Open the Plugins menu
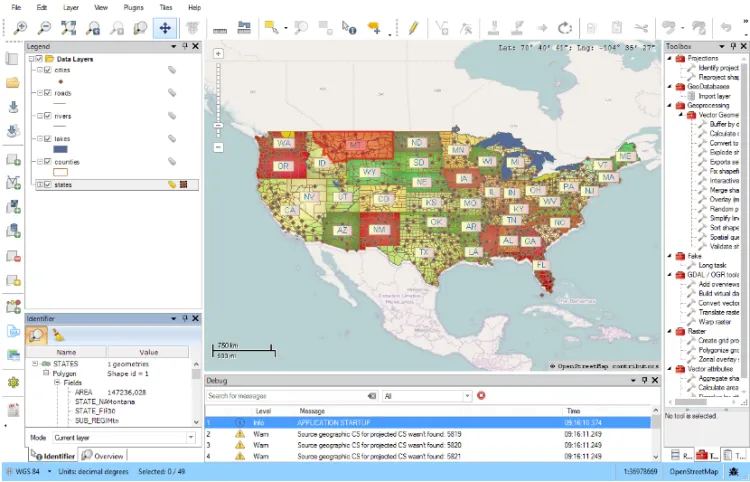Image resolution: width=750 pixels, height=482 pixels. (x=134, y=7)
